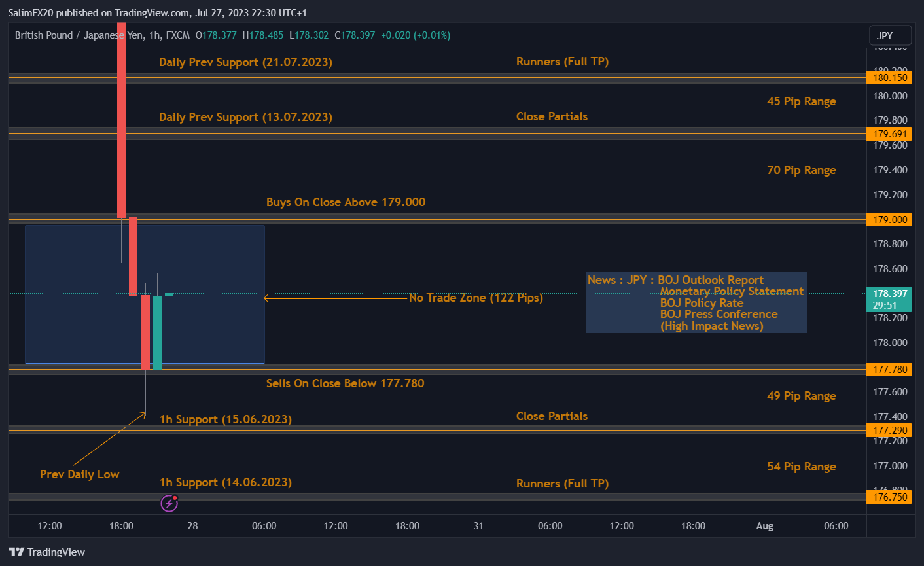Select the 177.780 price level tag

point(889,370)
